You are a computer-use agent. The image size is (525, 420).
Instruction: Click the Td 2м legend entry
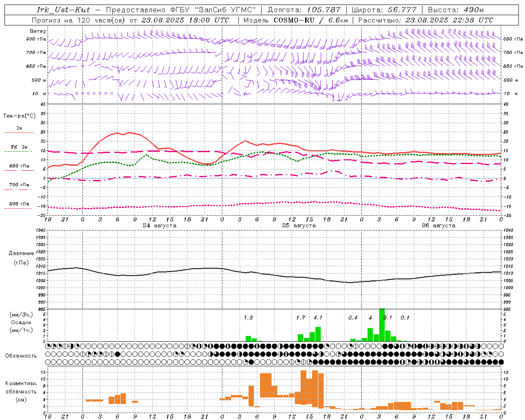(x=19, y=147)
